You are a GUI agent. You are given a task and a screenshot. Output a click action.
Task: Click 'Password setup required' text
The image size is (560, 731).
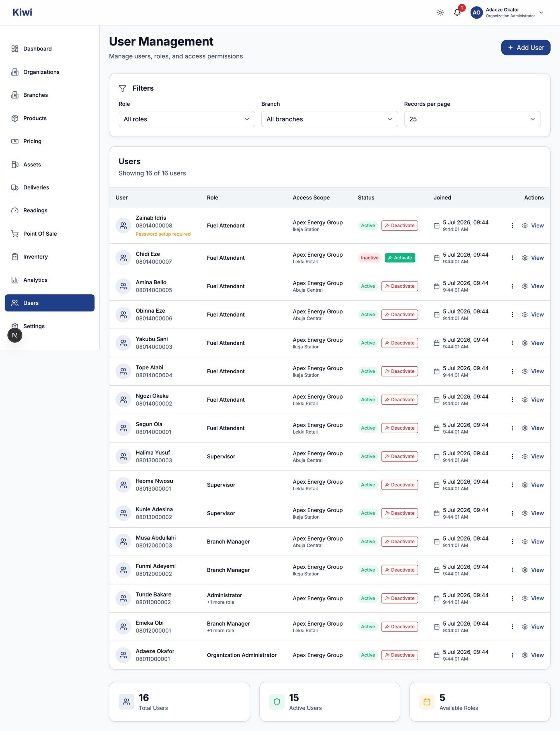click(x=163, y=234)
